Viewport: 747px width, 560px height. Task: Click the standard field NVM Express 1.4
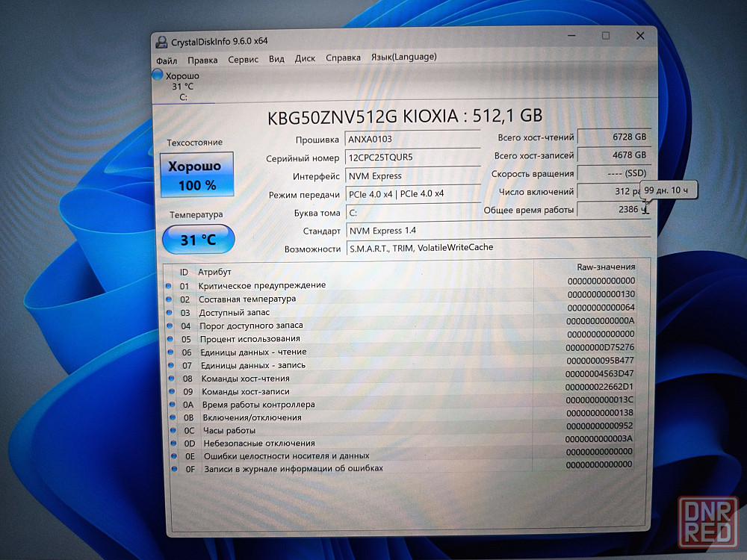pos(498,230)
